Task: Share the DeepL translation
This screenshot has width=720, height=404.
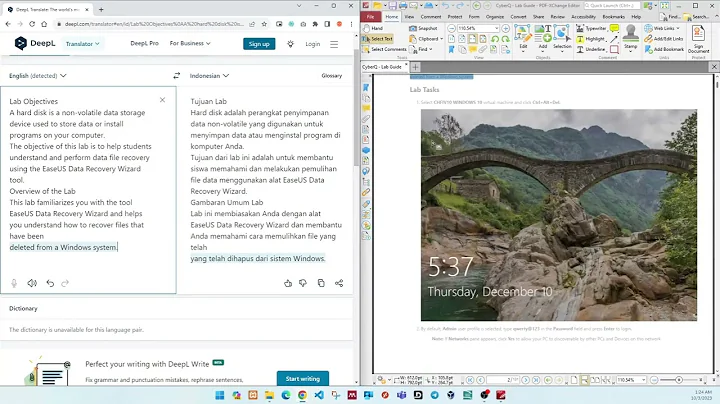Action: (x=339, y=283)
